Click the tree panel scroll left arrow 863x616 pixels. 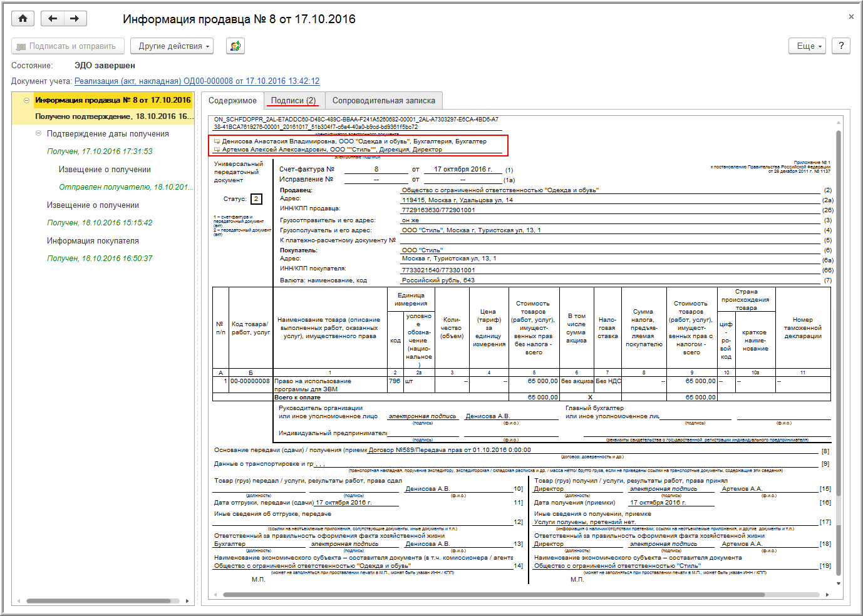pos(18,601)
